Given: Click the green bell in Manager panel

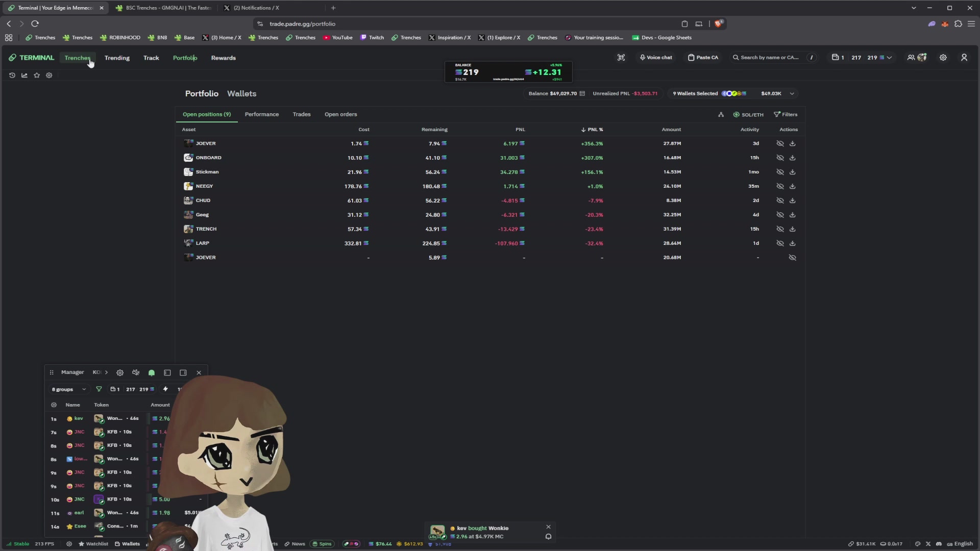Looking at the screenshot, I should click(x=152, y=372).
